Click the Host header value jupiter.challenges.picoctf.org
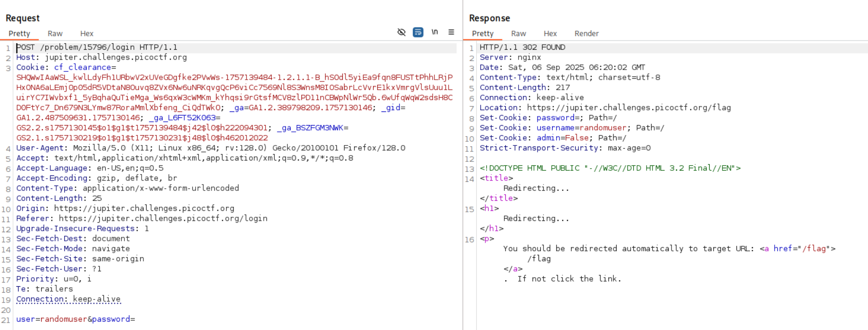 [116, 57]
